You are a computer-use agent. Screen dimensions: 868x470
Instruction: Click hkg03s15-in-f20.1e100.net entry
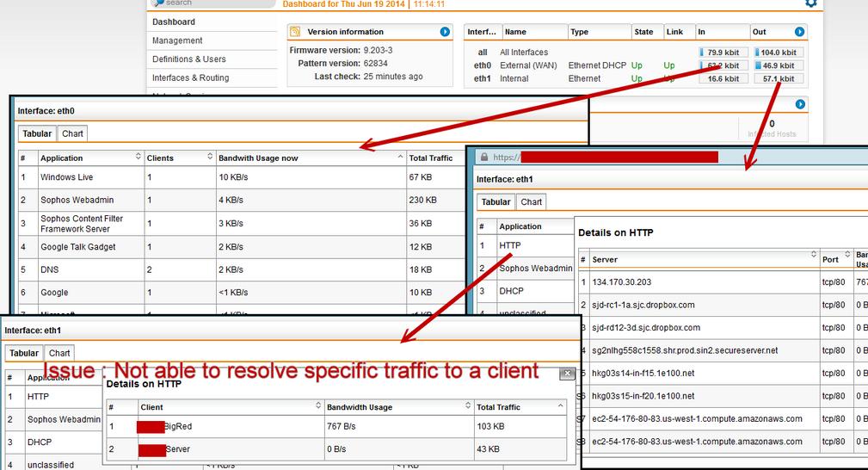(x=643, y=396)
